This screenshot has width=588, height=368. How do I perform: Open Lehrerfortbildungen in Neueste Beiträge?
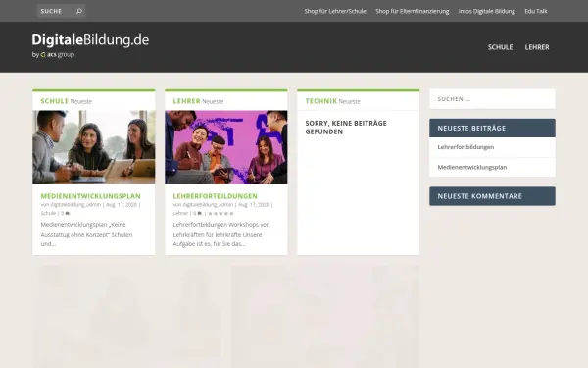coord(465,147)
